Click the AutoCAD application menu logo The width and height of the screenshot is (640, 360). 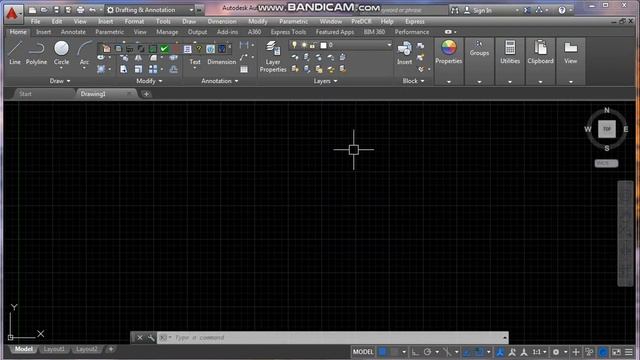tap(12, 13)
